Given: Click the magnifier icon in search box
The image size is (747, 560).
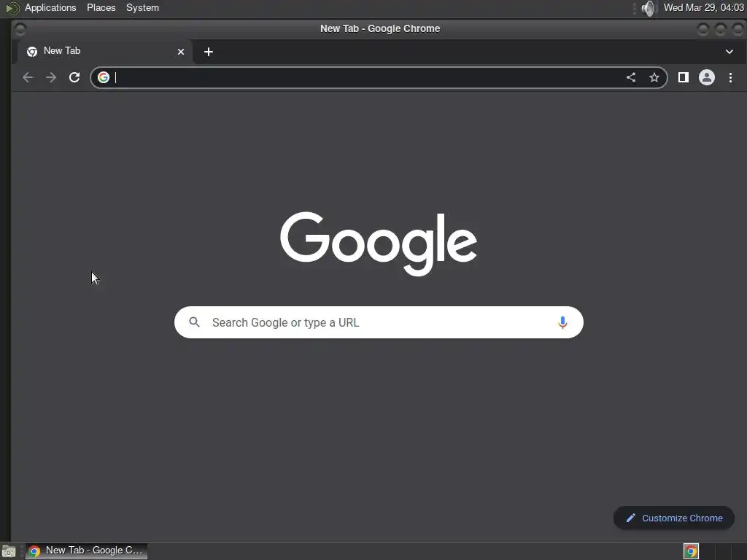Looking at the screenshot, I should tap(194, 322).
